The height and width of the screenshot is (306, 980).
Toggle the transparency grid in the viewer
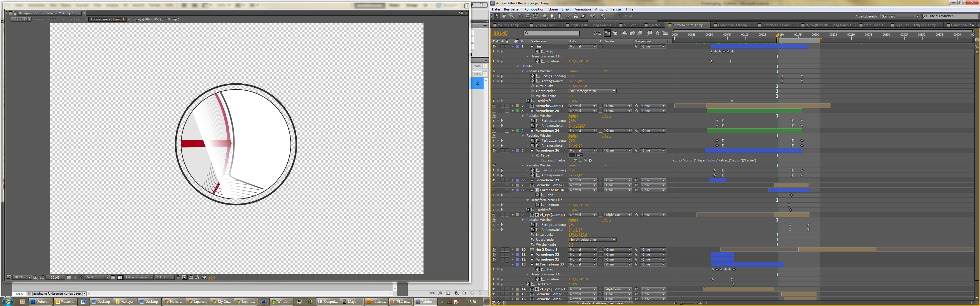[x=120, y=277]
